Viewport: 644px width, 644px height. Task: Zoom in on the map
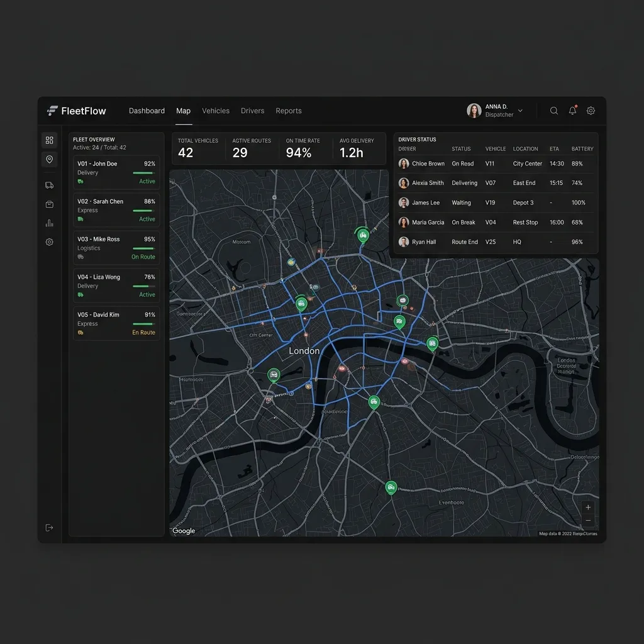(588, 508)
